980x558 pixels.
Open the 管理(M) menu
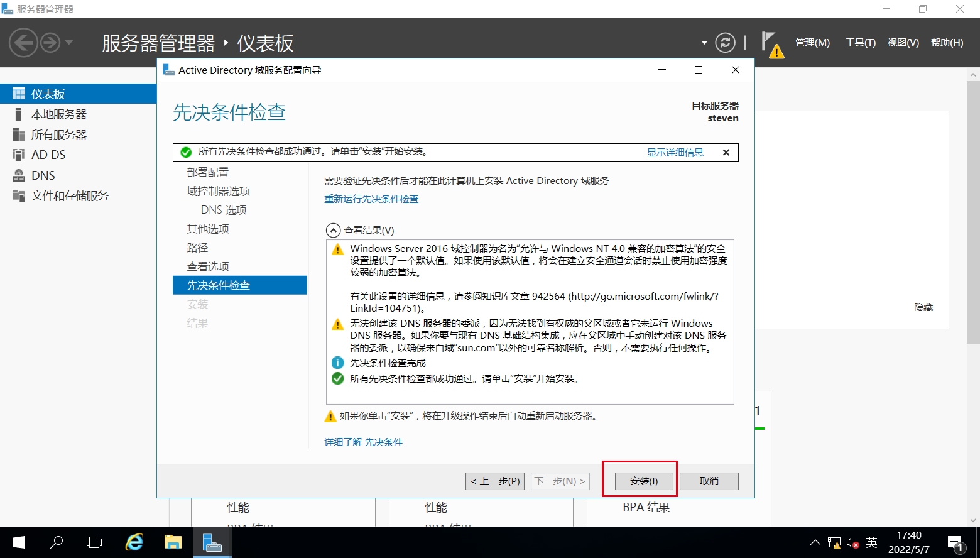(812, 43)
